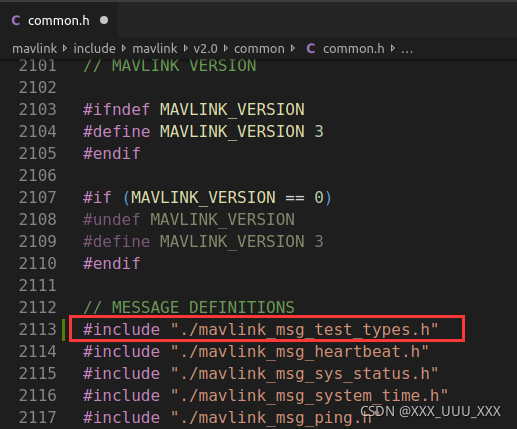Click '#ifndef MAVLINK_VERSION' on line 2103
Image resolution: width=517 pixels, height=429 pixels.
pos(194,109)
